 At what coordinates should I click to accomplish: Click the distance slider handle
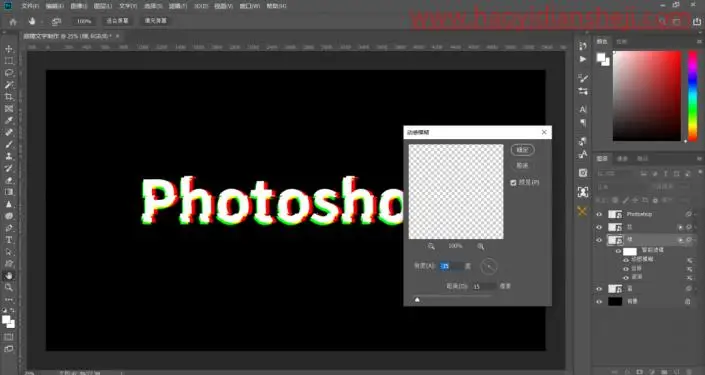417,299
